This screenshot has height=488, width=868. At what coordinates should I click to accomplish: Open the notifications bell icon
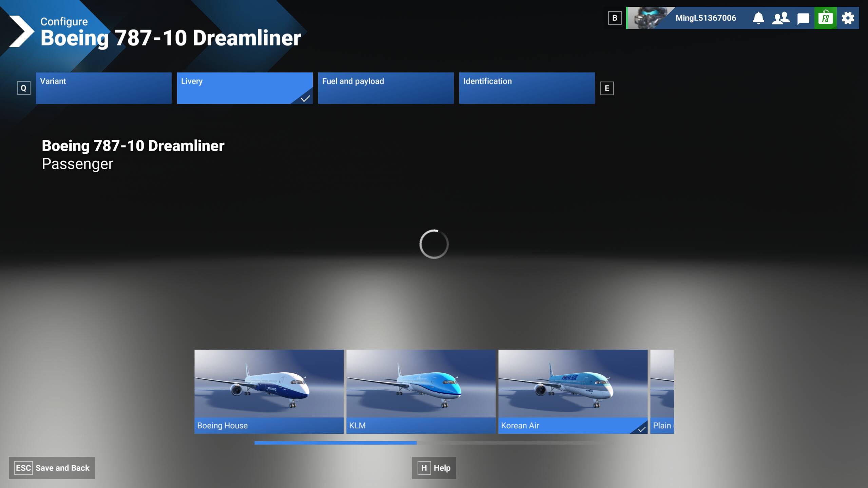click(x=758, y=18)
